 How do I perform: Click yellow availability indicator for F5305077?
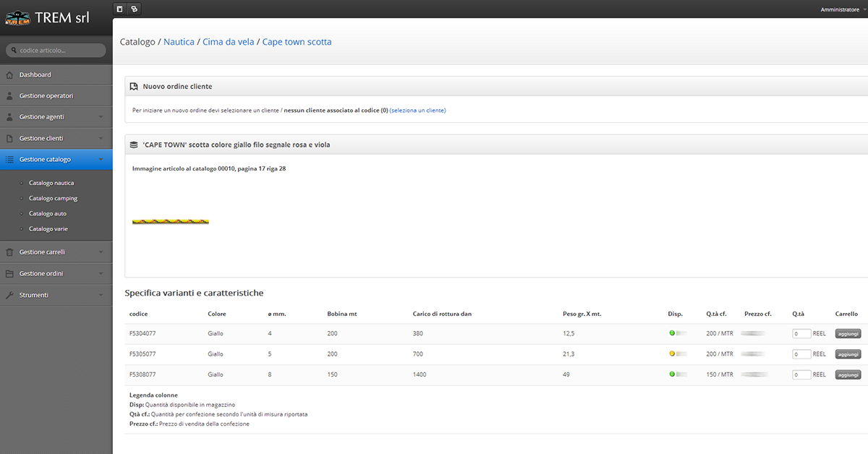click(671, 354)
